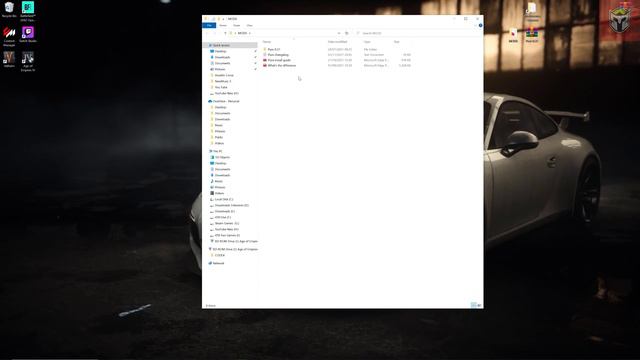The image size is (640, 360).
Task: Open the Home ribbon tab
Action: (x=223, y=25)
